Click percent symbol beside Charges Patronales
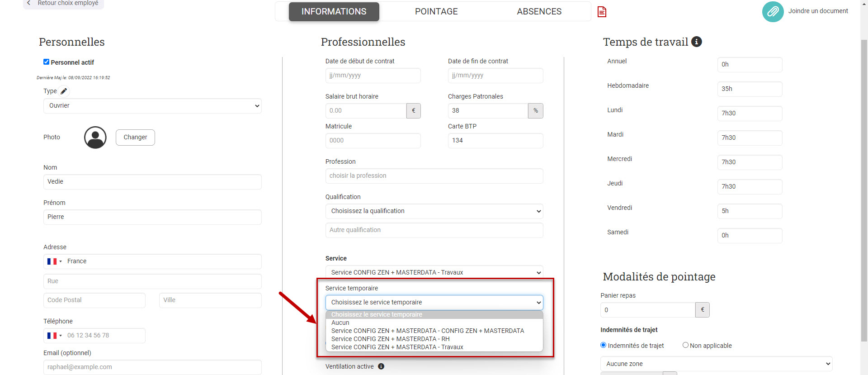This screenshot has height=375, width=868. coord(536,111)
